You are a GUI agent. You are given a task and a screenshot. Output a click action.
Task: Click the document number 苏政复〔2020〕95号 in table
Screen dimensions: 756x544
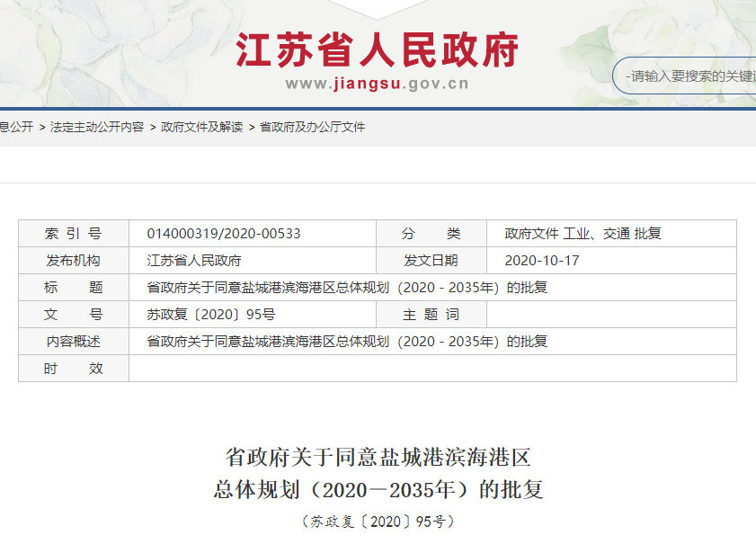211,315
